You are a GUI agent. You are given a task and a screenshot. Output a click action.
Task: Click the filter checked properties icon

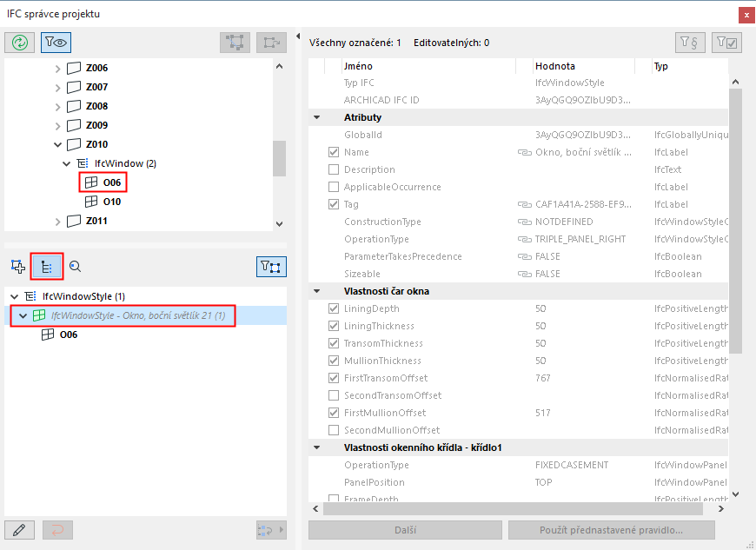(x=726, y=43)
